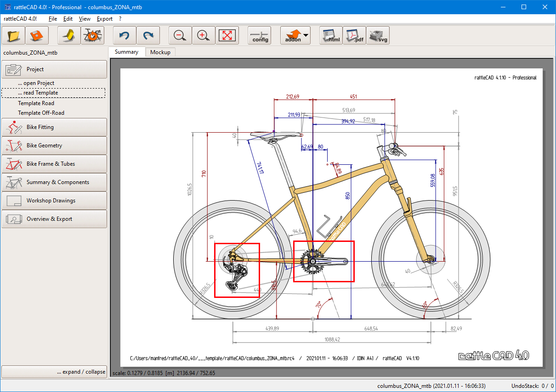Expand the Workshop Drawings section
The height and width of the screenshot is (392, 556).
click(x=54, y=201)
